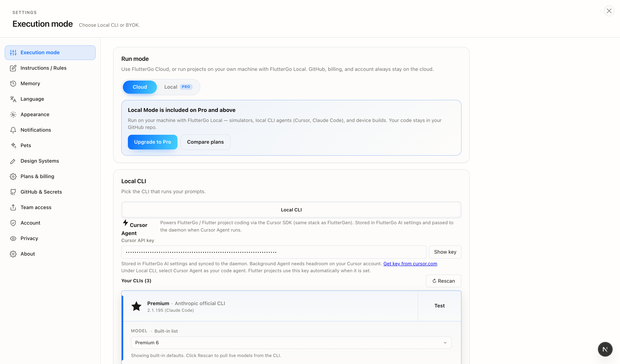This screenshot has width=620, height=364.
Task: Click the Upgrade to Pro button
Action: 152,142
